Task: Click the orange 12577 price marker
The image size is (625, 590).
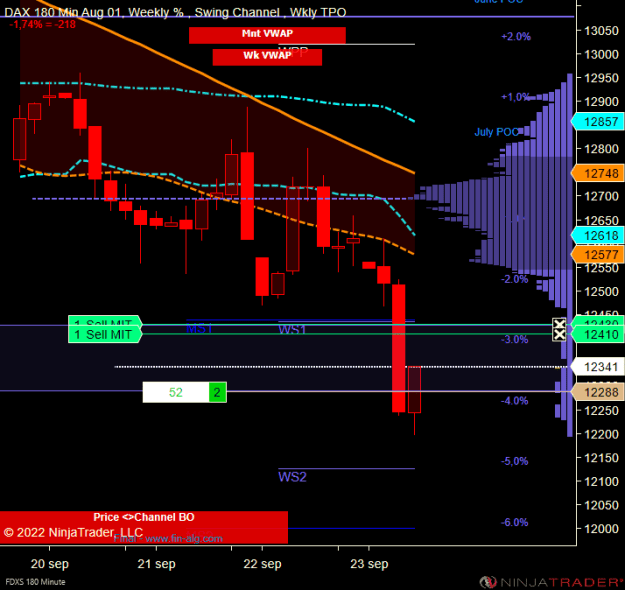Action: point(598,254)
